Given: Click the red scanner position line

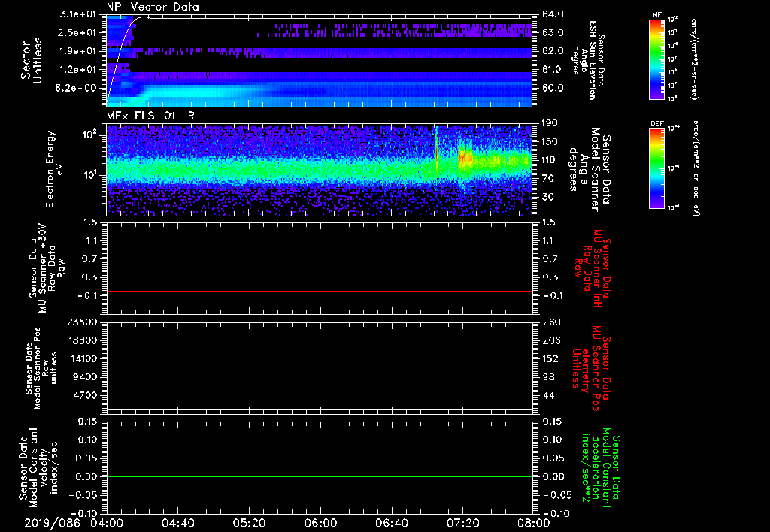Looking at the screenshot, I should pos(320,382).
